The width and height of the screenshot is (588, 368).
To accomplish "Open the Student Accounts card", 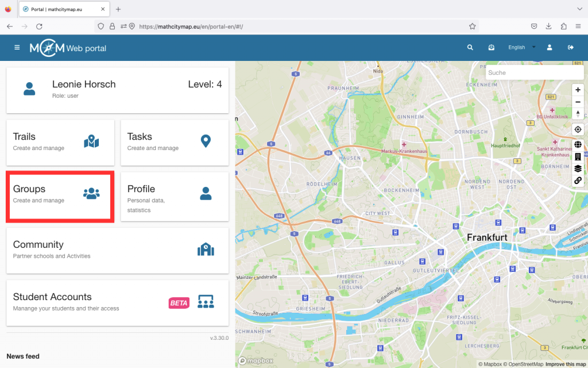I will pyautogui.click(x=117, y=302).
